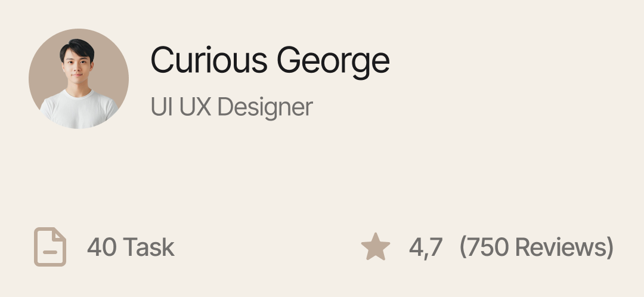Click the Curious George name heading
644x297 pixels.
[x=270, y=60]
